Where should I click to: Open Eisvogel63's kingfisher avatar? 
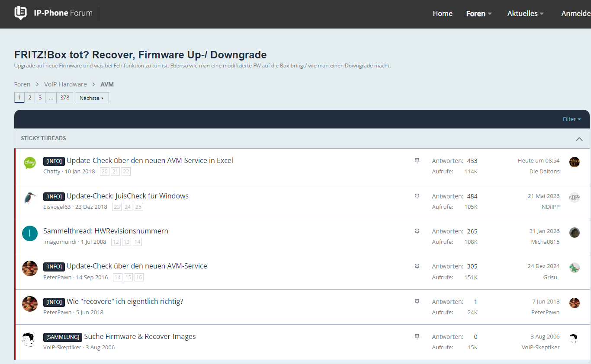pos(30,198)
